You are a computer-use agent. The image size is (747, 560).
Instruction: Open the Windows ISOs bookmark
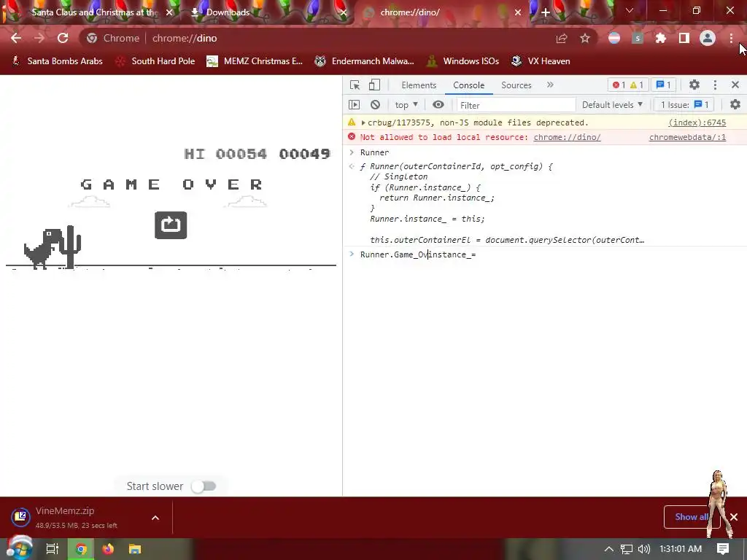coord(462,61)
